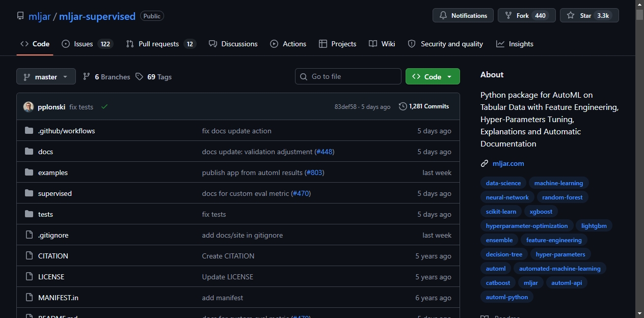Open the Security and quality tab

click(x=446, y=44)
